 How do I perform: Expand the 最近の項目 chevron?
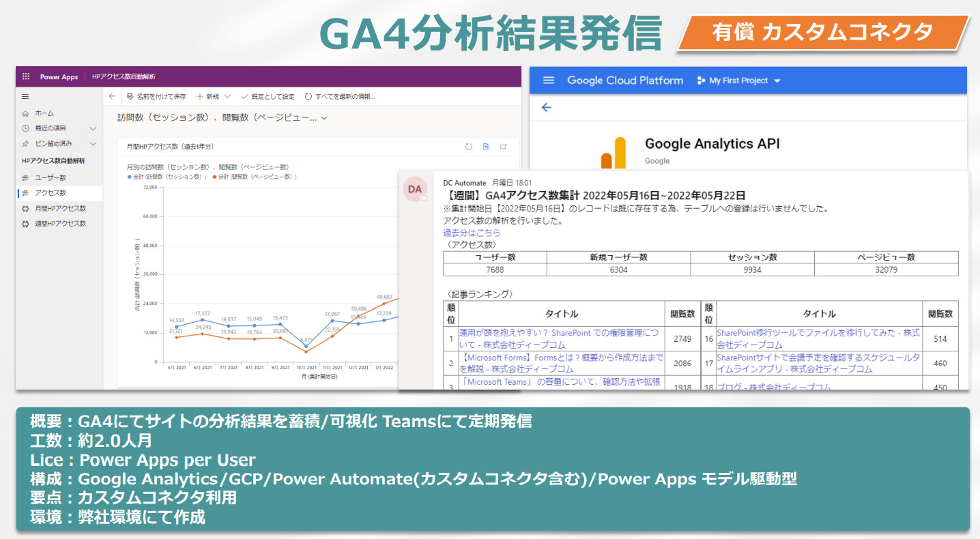[93, 128]
